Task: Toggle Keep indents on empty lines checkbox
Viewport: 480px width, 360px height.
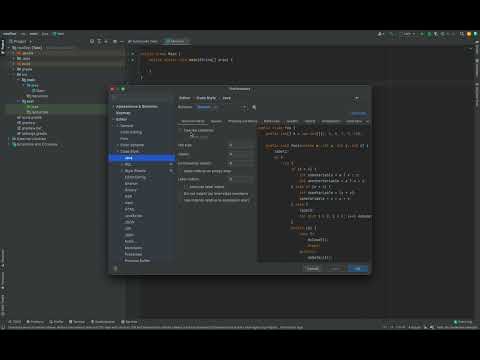Action: [180, 171]
